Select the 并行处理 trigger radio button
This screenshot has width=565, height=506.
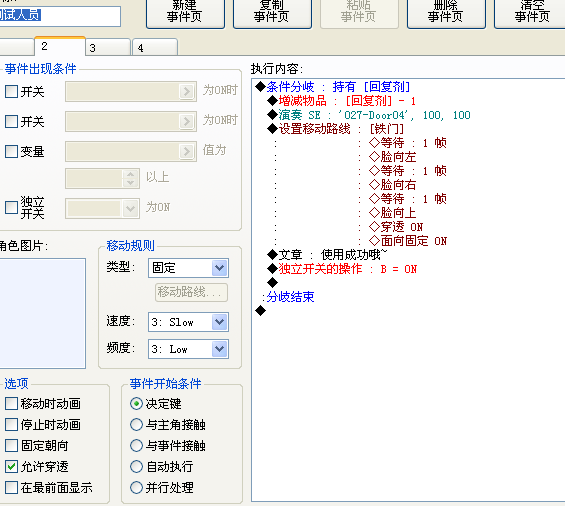pos(136,487)
